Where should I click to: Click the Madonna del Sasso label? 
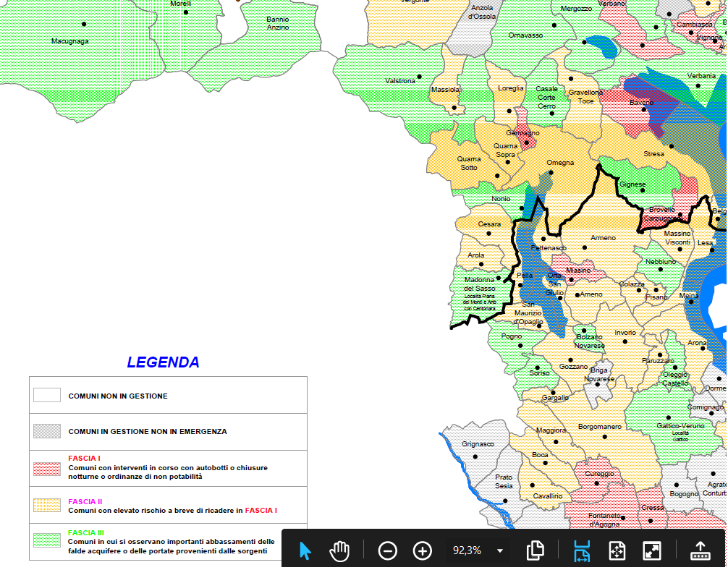pyautogui.click(x=480, y=284)
